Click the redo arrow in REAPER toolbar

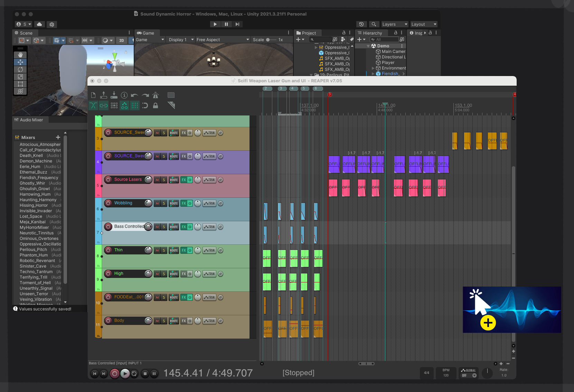[145, 95]
